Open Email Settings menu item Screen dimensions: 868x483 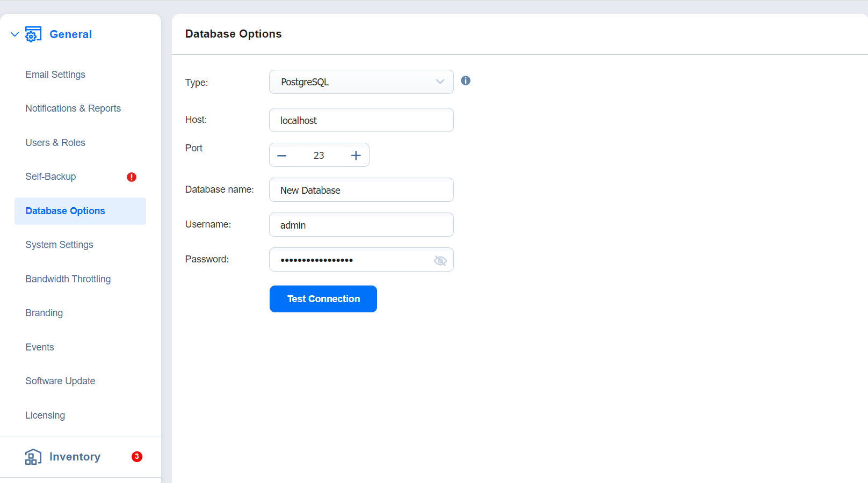[x=55, y=75]
